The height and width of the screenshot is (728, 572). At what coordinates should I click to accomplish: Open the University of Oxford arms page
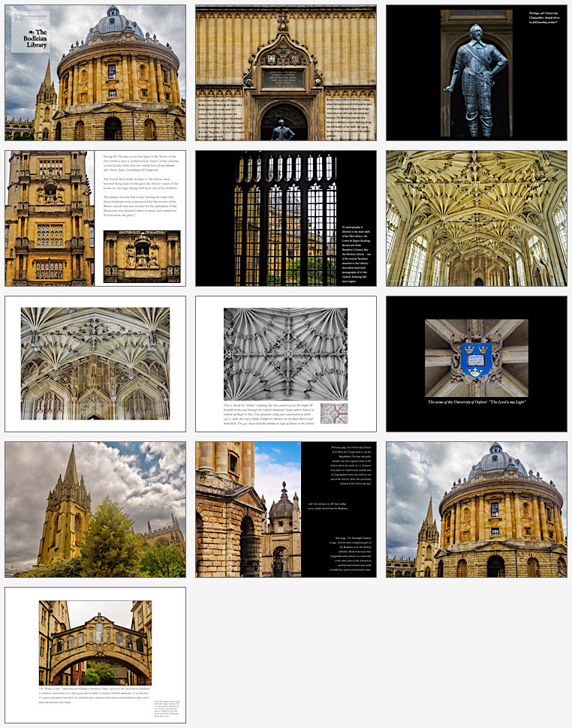(x=477, y=364)
